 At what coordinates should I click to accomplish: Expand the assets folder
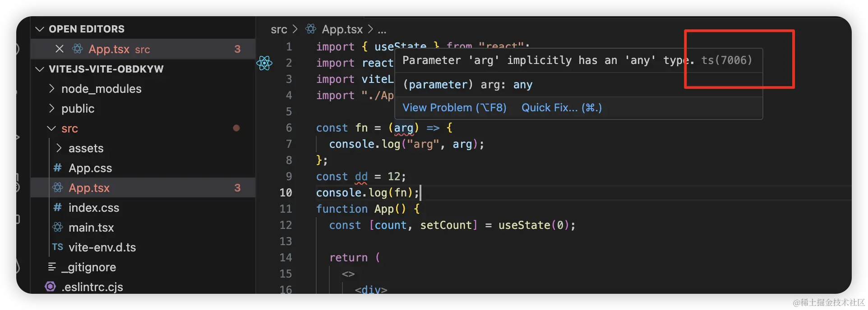[x=59, y=148]
